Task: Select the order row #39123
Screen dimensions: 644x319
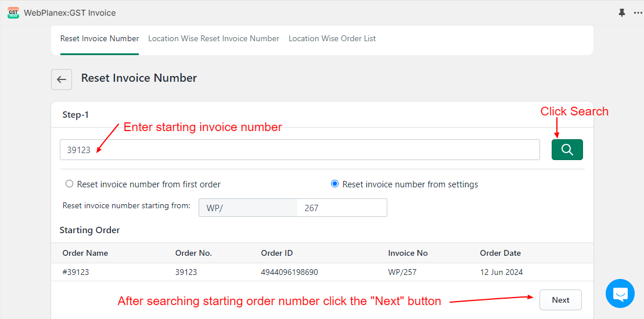Action: coord(322,272)
